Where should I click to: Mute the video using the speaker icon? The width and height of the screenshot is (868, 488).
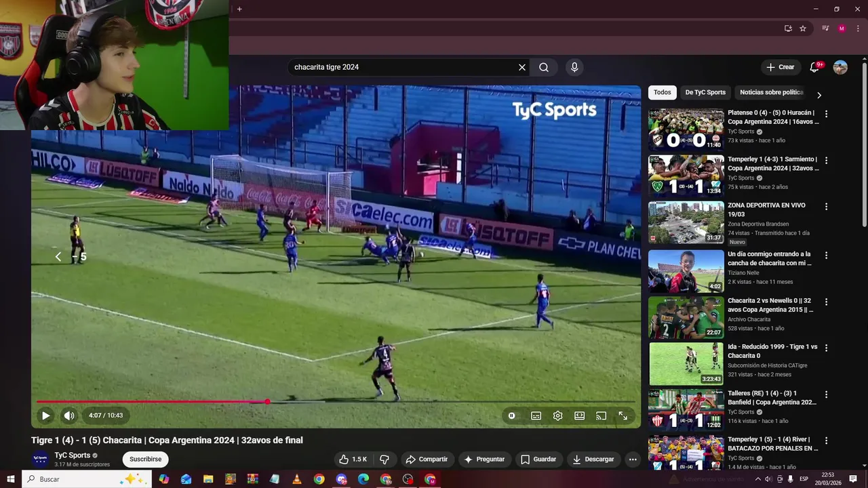[x=69, y=415]
